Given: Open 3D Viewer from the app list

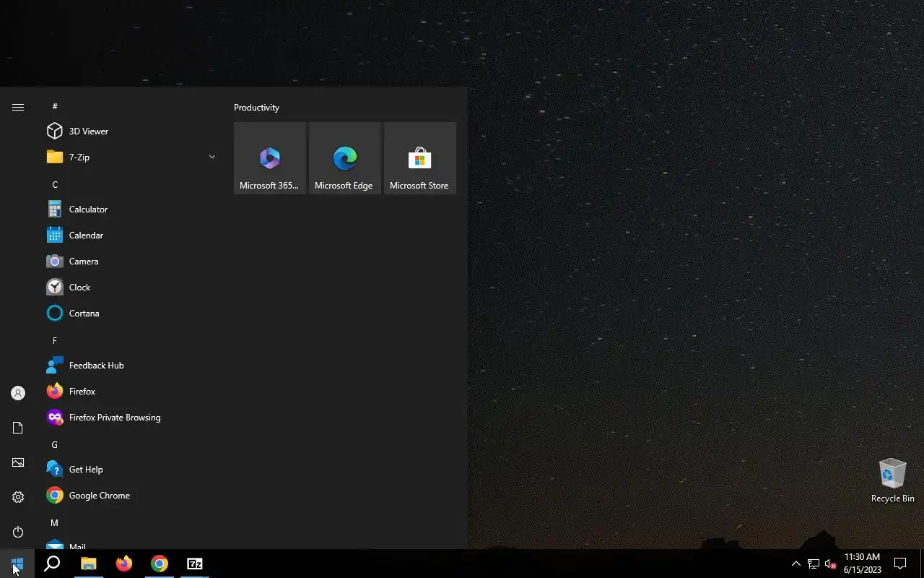Looking at the screenshot, I should pyautogui.click(x=131, y=131).
